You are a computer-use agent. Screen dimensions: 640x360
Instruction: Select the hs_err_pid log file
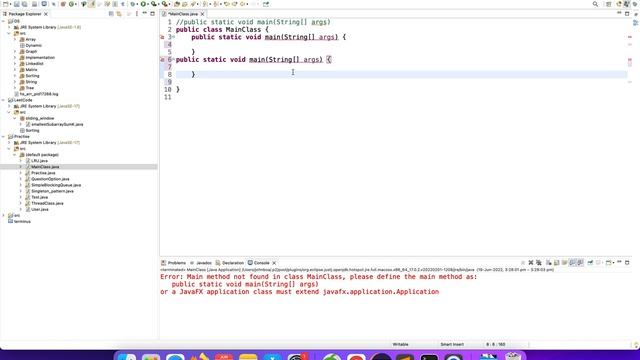(x=39, y=94)
